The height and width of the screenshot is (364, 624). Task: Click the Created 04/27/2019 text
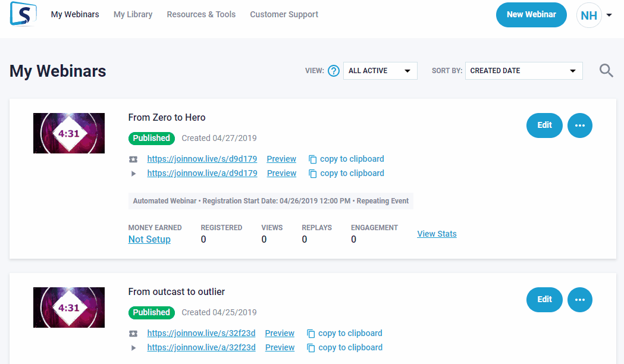(220, 138)
